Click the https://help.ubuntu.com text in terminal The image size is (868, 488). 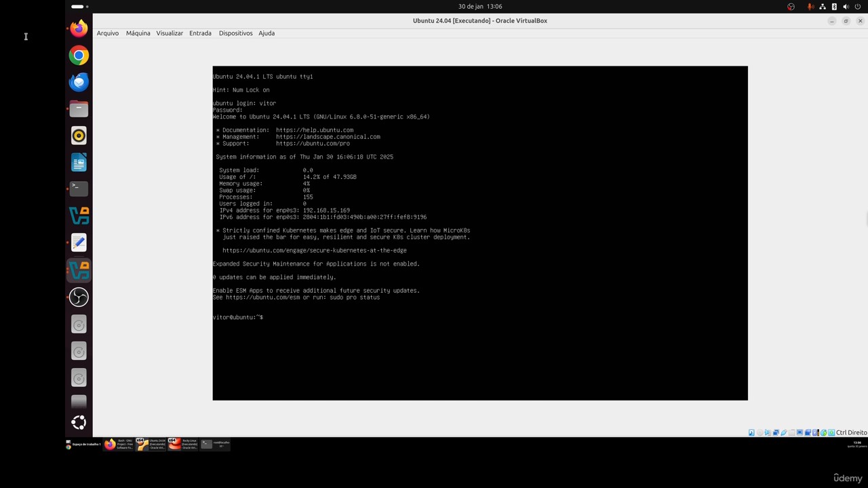pyautogui.click(x=314, y=130)
